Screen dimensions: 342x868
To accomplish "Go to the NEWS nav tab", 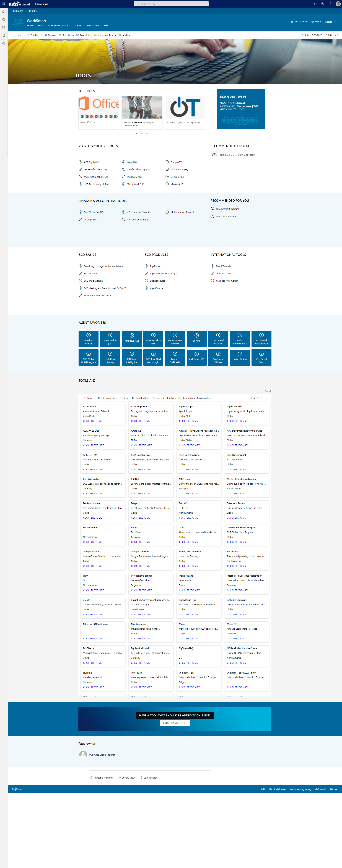I will coord(40,26).
